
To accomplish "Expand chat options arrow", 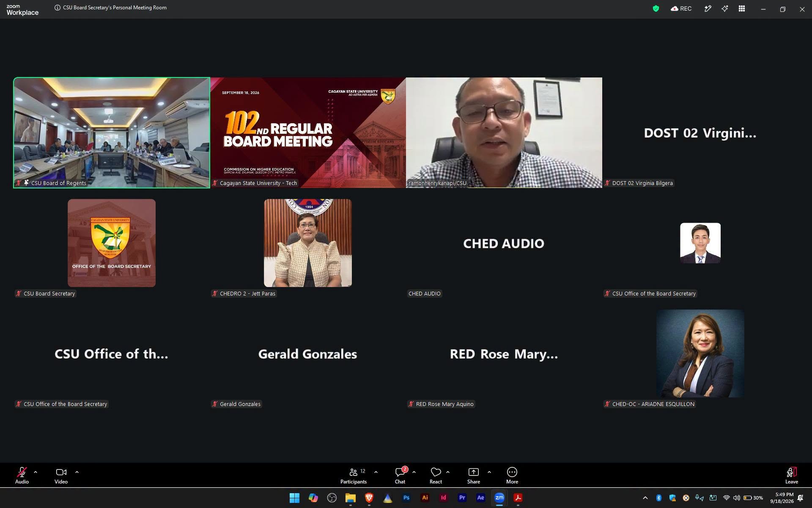I will pos(414,472).
